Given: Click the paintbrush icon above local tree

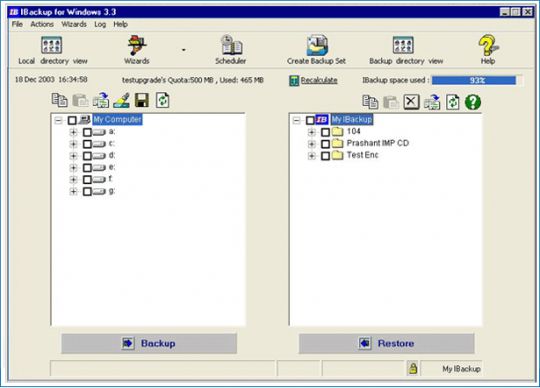Looking at the screenshot, I should click(122, 100).
